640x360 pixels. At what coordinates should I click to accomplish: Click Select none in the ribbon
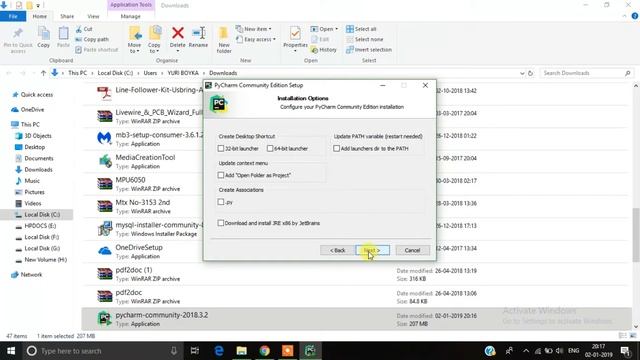click(364, 39)
